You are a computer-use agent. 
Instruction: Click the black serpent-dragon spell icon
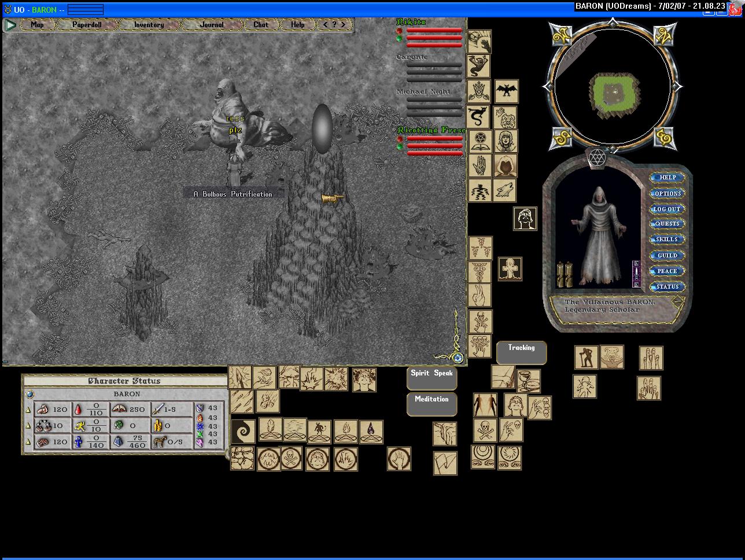click(478, 116)
